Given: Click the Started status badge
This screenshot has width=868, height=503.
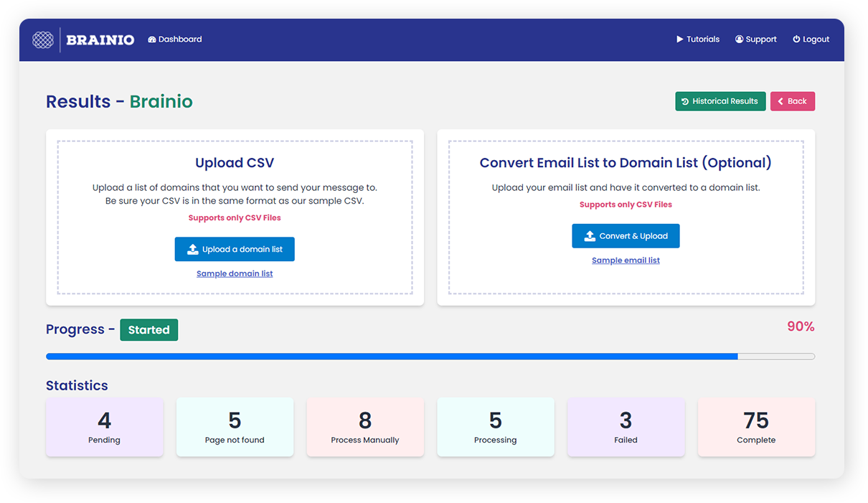Looking at the screenshot, I should pos(149,330).
